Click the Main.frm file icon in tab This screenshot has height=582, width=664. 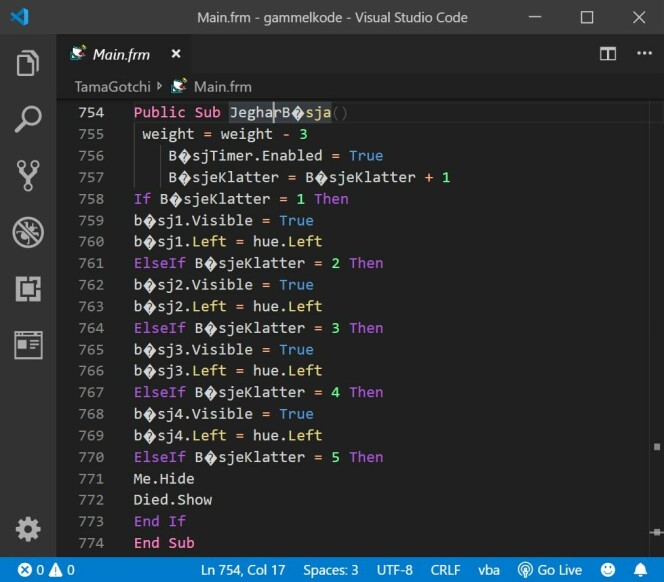click(x=78, y=53)
